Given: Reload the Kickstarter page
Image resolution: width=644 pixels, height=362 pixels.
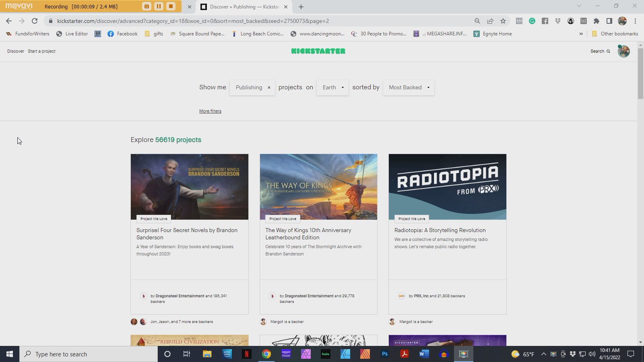Looking at the screenshot, I should (35, 21).
